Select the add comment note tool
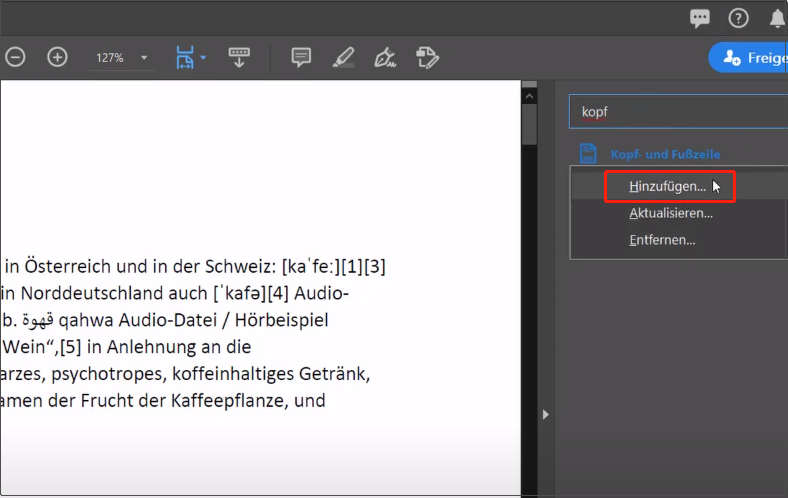The width and height of the screenshot is (788, 498). tap(301, 57)
